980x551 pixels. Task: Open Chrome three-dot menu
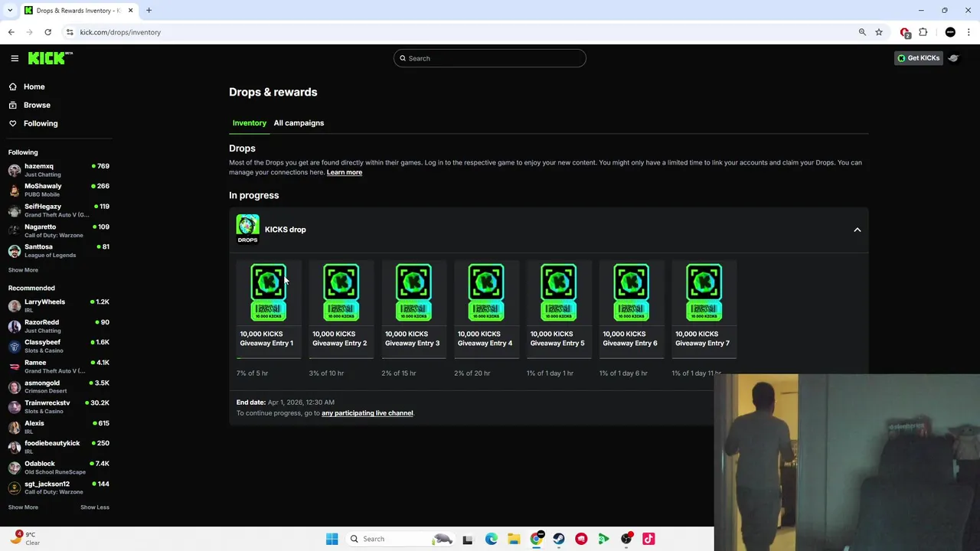[x=969, y=32]
